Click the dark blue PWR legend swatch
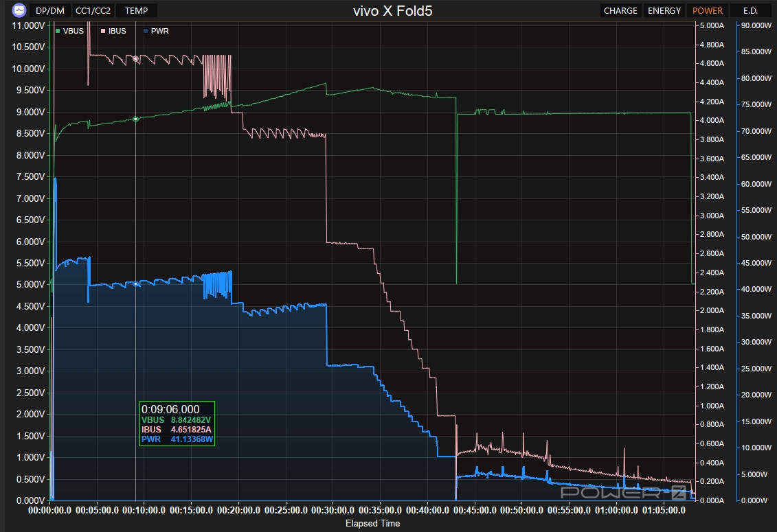The height and width of the screenshot is (532, 777). 146,31
